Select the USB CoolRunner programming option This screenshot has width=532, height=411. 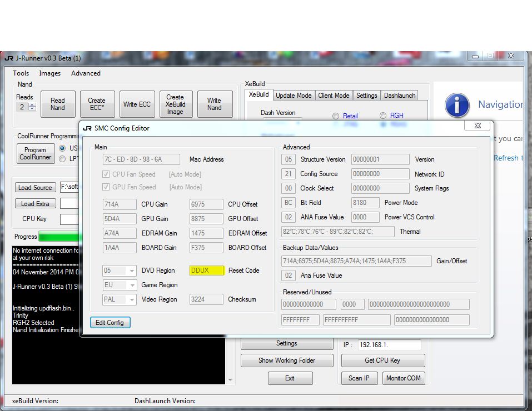[x=62, y=148]
